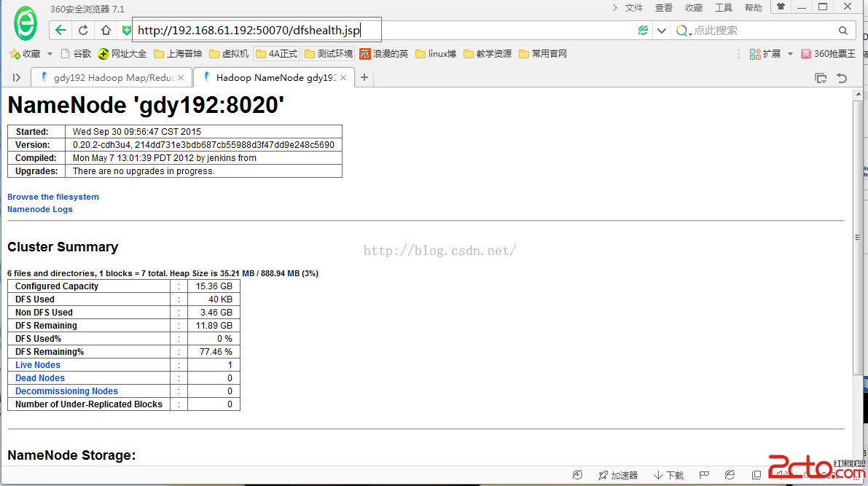Restore closed tab with undo icon

tap(842, 78)
